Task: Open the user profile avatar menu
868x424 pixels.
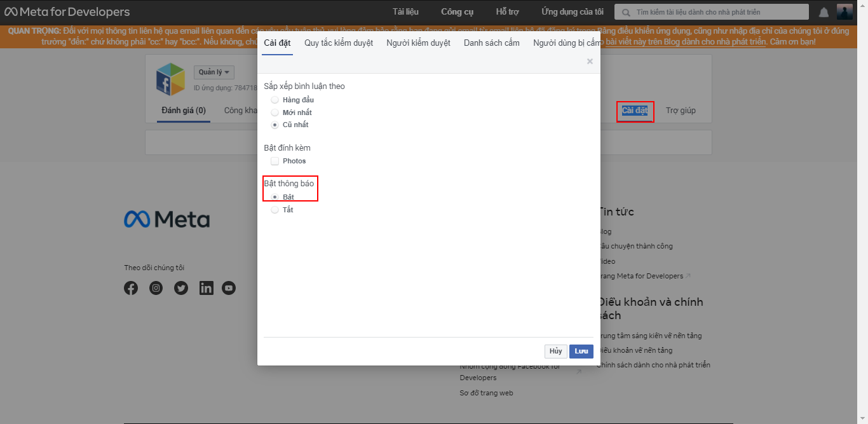Action: pos(844,12)
